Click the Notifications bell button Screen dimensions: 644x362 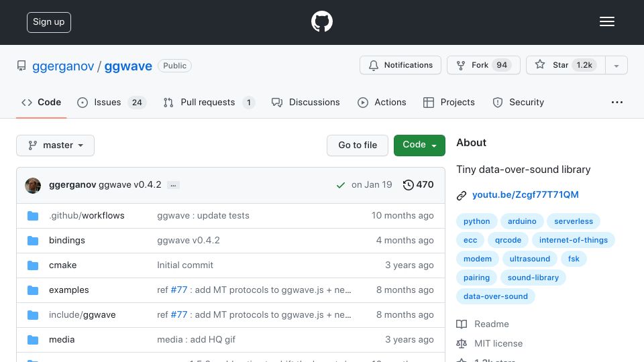coord(400,65)
